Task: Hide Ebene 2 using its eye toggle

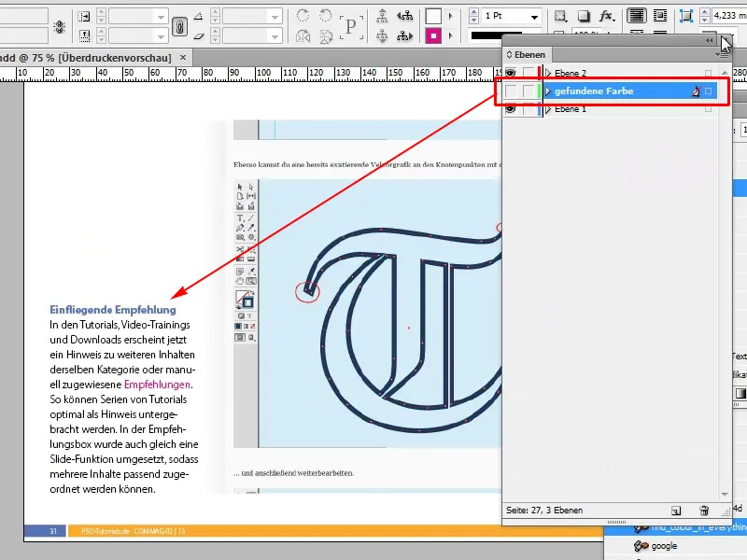Action: [x=510, y=71]
